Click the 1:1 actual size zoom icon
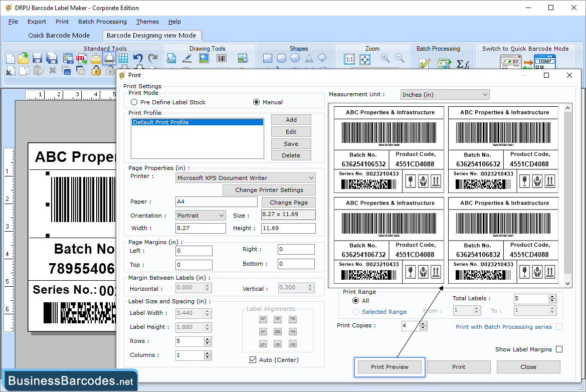The width and height of the screenshot is (586, 392). coord(349,60)
